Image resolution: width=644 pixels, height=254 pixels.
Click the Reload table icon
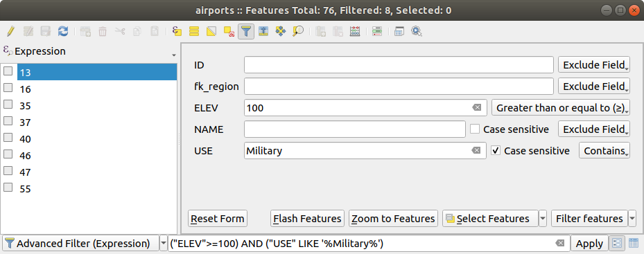pos(63,31)
